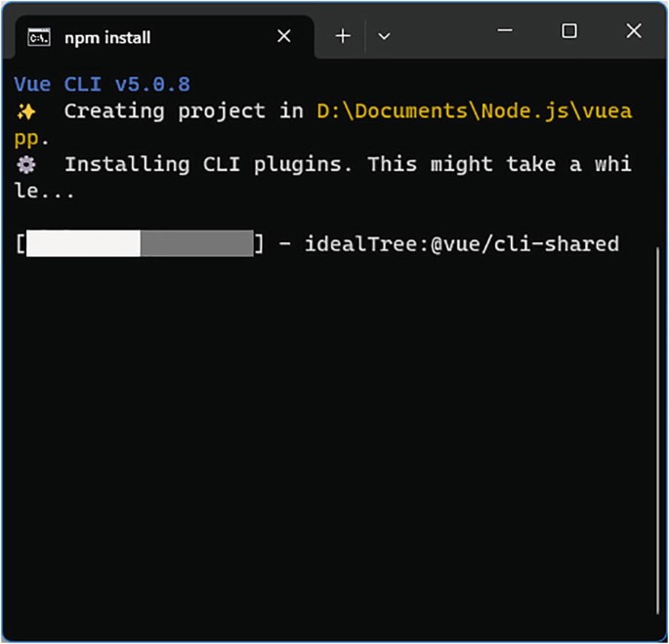
Task: Minimize the terminal window
Action: pos(505,32)
